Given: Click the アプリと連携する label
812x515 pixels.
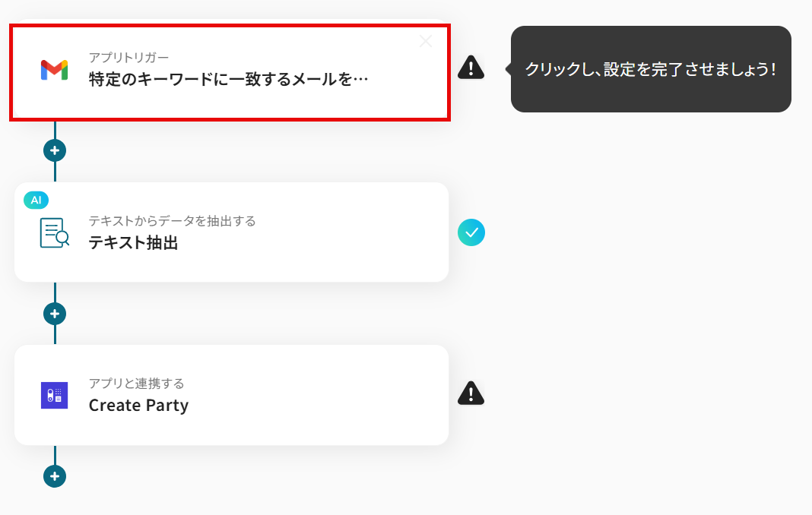Looking at the screenshot, I should click(136, 384).
